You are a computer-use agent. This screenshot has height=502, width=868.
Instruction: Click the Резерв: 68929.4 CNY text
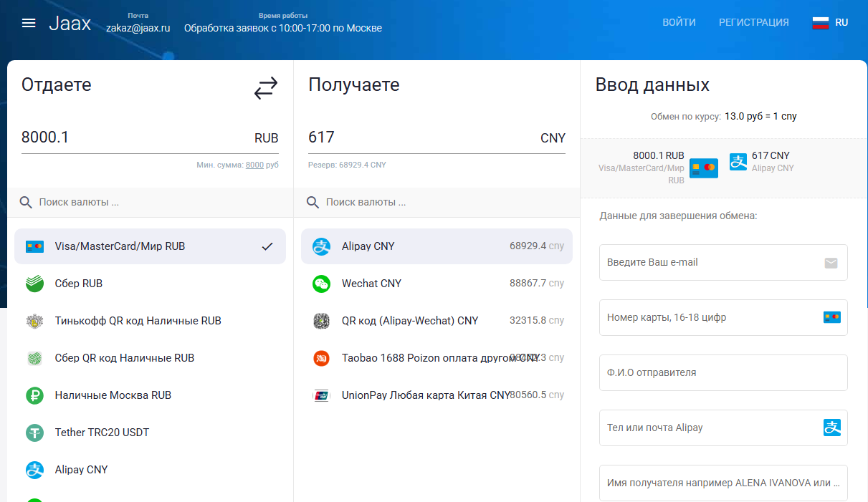[347, 165]
